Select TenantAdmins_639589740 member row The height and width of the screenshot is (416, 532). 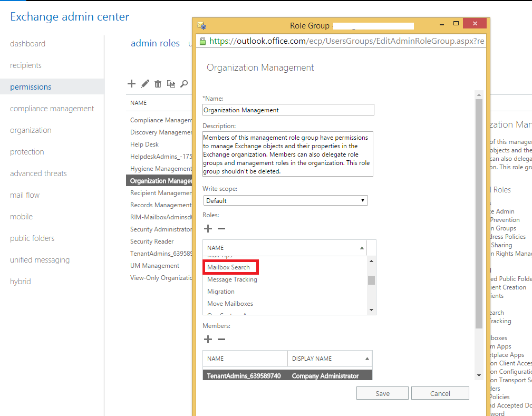[x=287, y=375]
